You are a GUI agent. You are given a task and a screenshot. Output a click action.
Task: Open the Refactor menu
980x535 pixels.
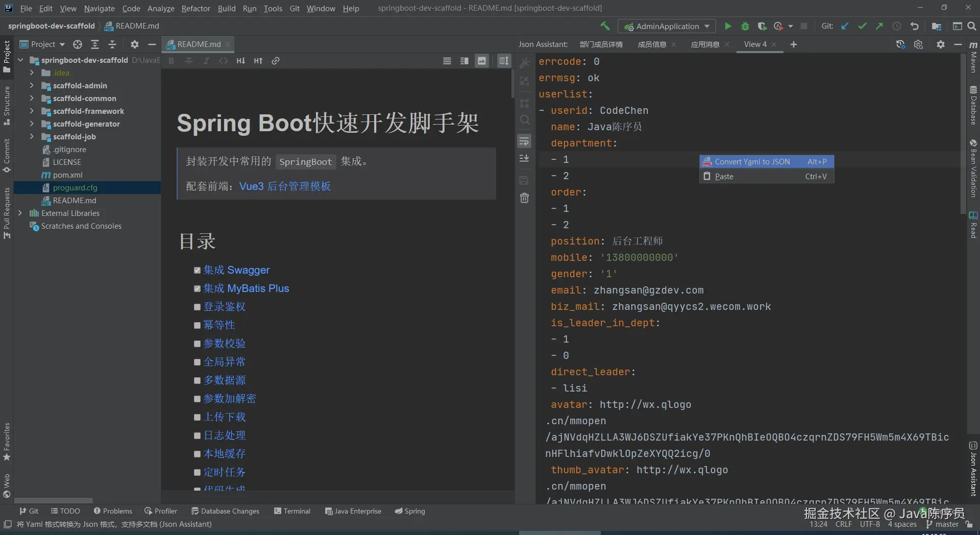click(x=195, y=8)
